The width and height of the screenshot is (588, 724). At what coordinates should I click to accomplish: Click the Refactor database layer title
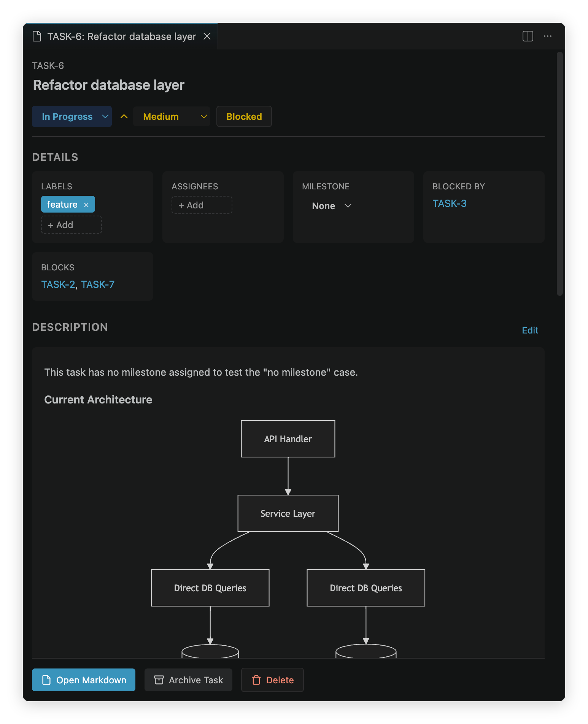(x=109, y=85)
